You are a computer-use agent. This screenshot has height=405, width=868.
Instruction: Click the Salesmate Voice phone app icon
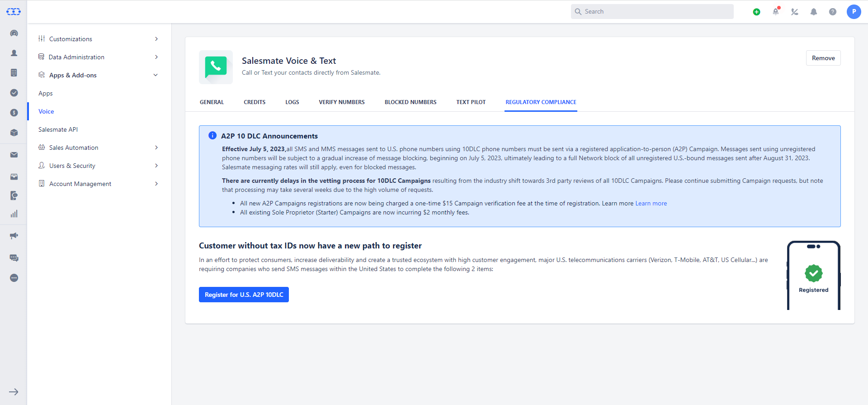pyautogui.click(x=216, y=67)
